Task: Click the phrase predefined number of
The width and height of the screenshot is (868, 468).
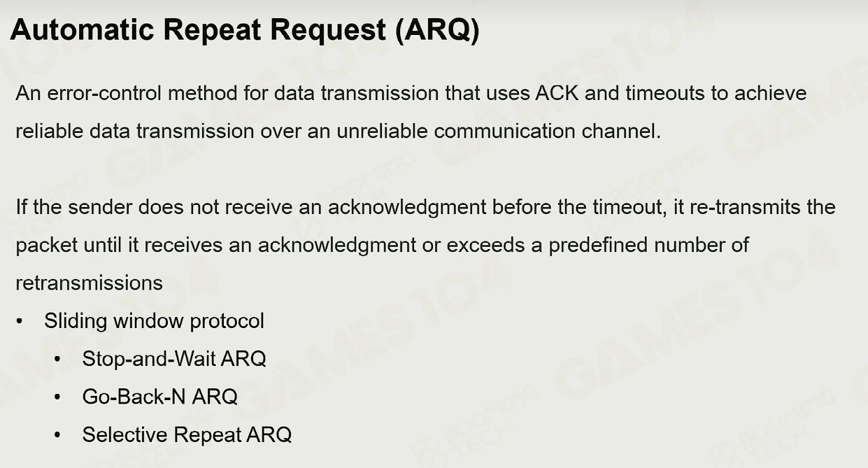Action: (x=648, y=245)
